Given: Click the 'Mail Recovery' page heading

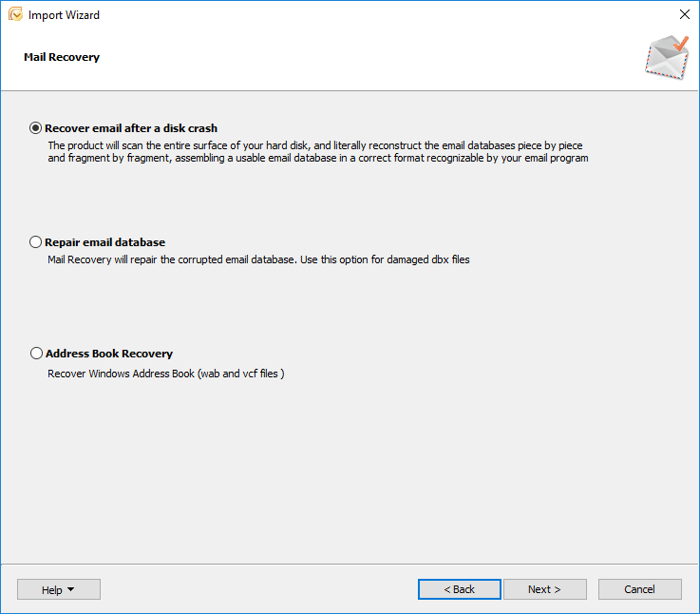Looking at the screenshot, I should (x=62, y=57).
